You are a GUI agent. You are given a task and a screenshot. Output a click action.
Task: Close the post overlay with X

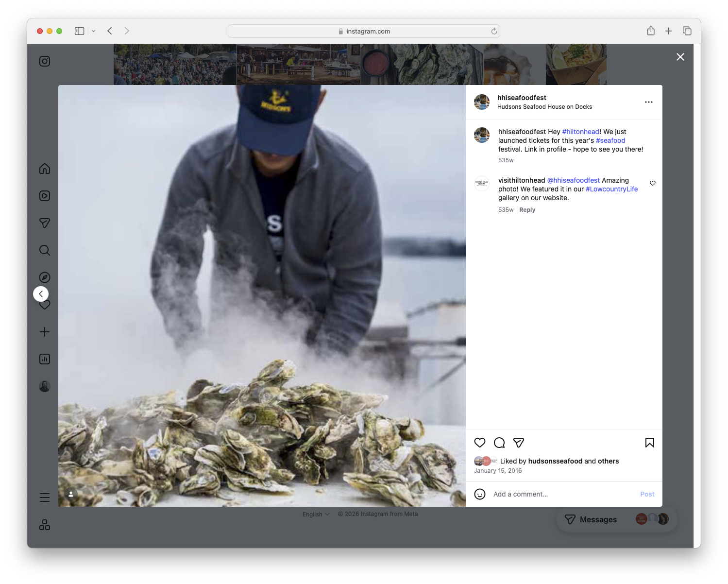680,57
